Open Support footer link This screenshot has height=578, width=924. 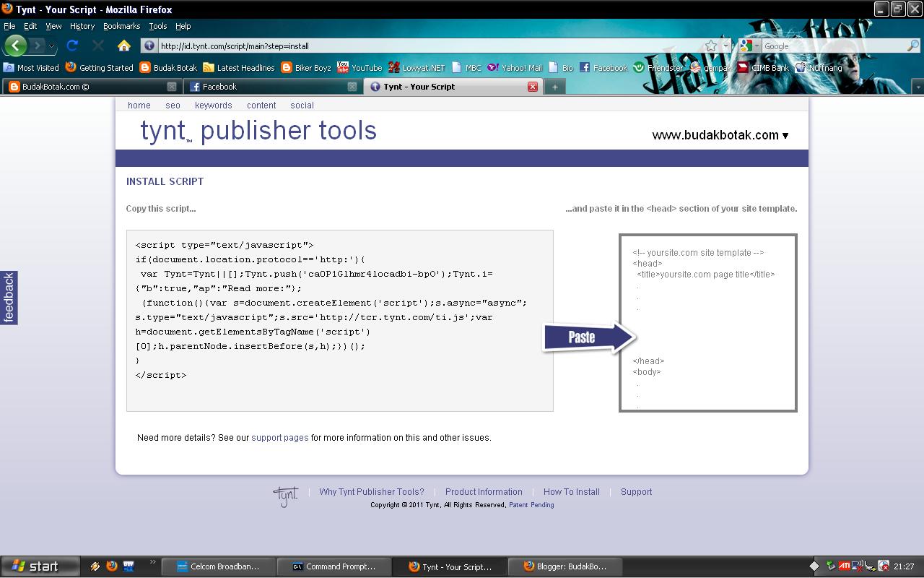(636, 492)
